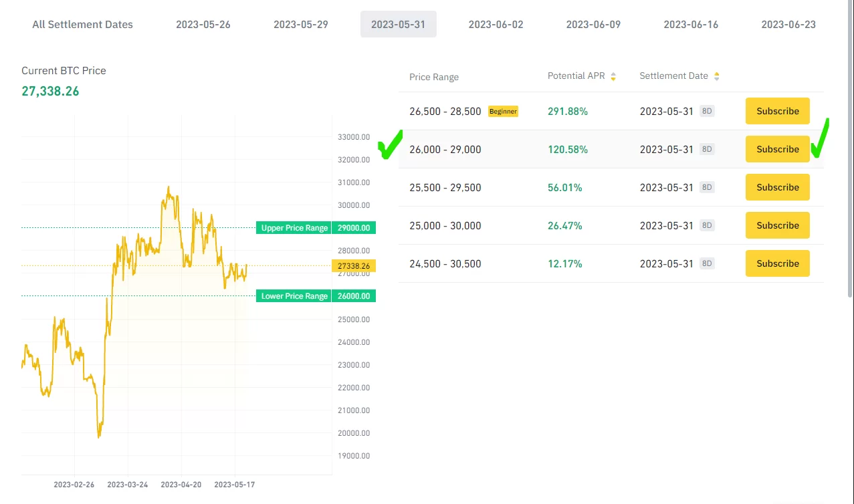The height and width of the screenshot is (504, 854).
Task: Sort by Potential APR arrows icon
Action: (613, 76)
